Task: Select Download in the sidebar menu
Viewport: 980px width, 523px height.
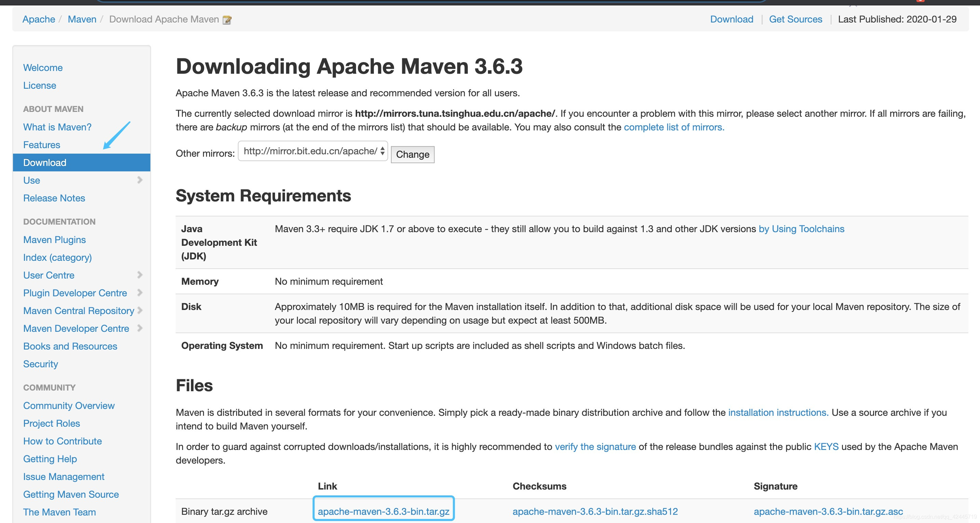Action: [44, 163]
